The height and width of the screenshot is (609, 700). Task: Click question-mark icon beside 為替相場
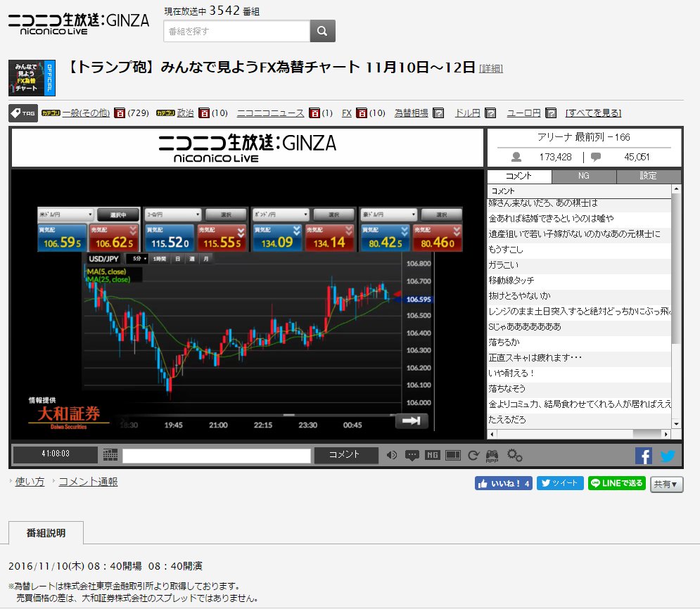click(438, 113)
